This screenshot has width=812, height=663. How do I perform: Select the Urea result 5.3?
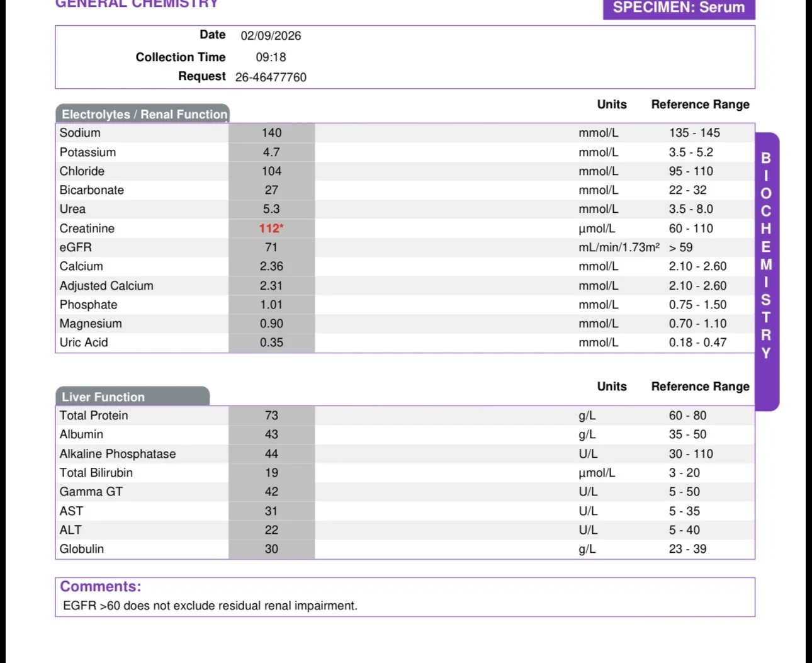(271, 209)
